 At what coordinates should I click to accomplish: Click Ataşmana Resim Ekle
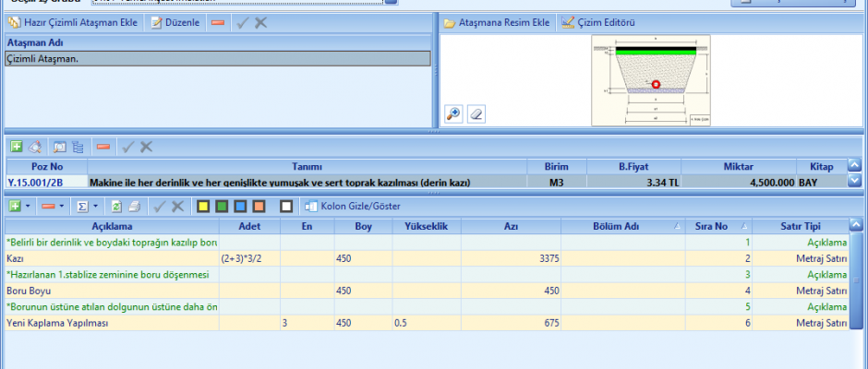(x=497, y=21)
